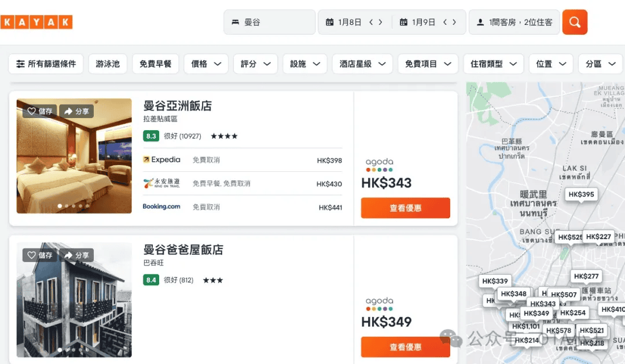
Task: Click the bed icon in destination field
Action: (235, 23)
